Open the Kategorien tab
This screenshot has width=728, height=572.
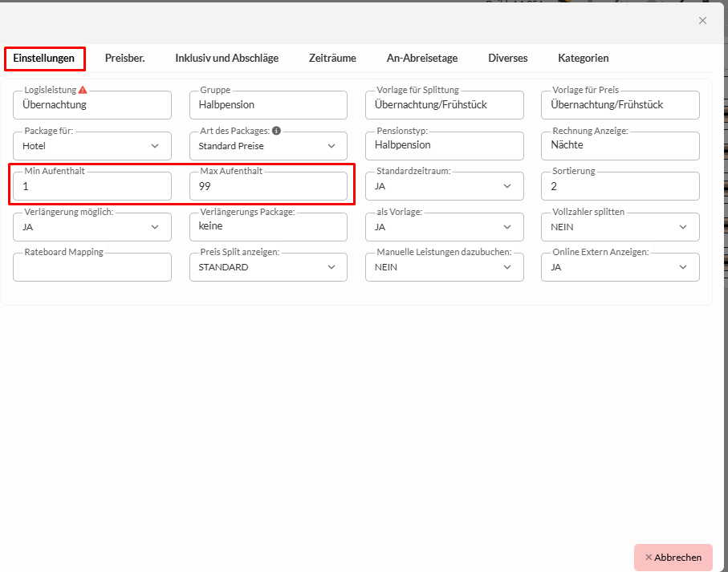(x=584, y=58)
